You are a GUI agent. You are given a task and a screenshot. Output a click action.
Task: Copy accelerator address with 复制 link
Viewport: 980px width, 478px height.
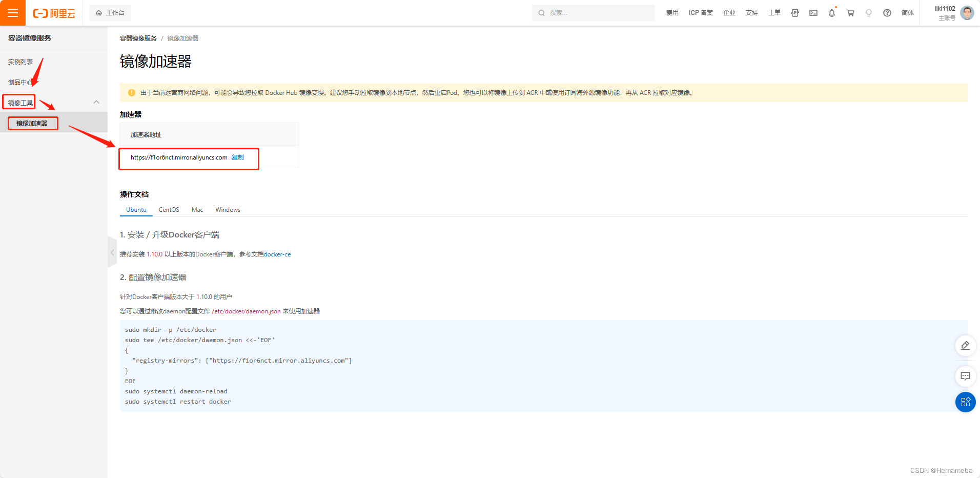coord(238,157)
